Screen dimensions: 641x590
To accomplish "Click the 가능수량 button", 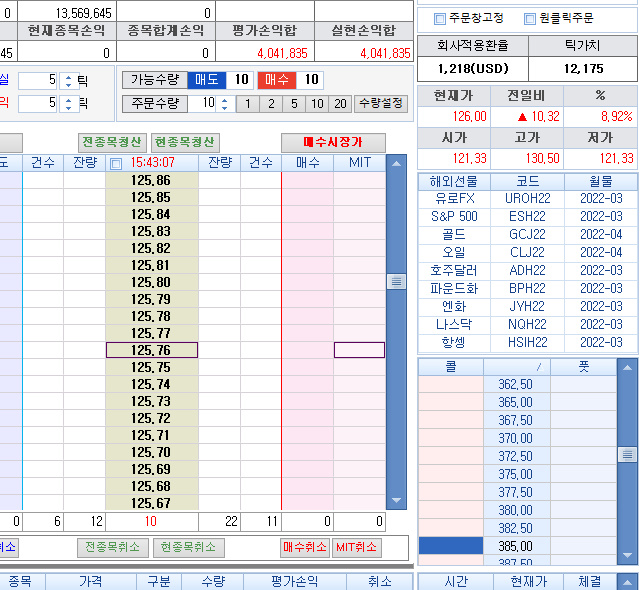I will [155, 80].
